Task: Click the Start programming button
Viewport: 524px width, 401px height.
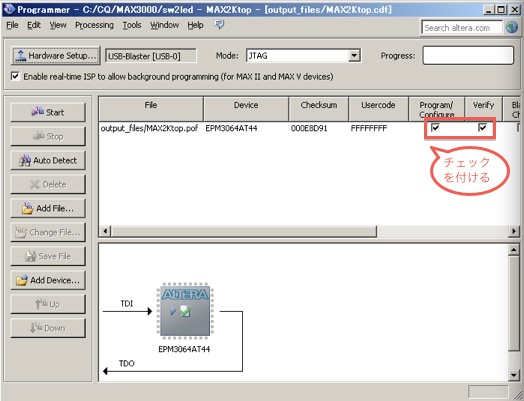Action: (48, 112)
